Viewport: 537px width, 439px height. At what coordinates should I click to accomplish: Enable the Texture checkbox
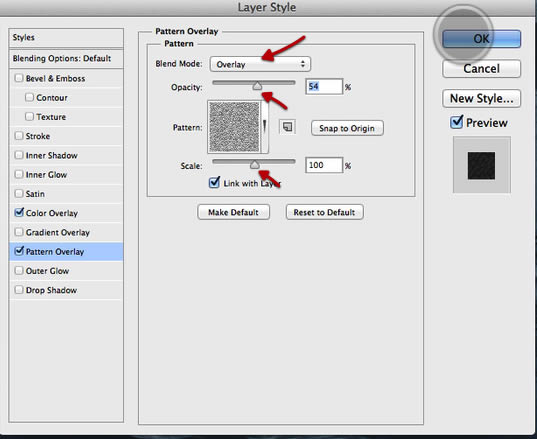(x=29, y=116)
